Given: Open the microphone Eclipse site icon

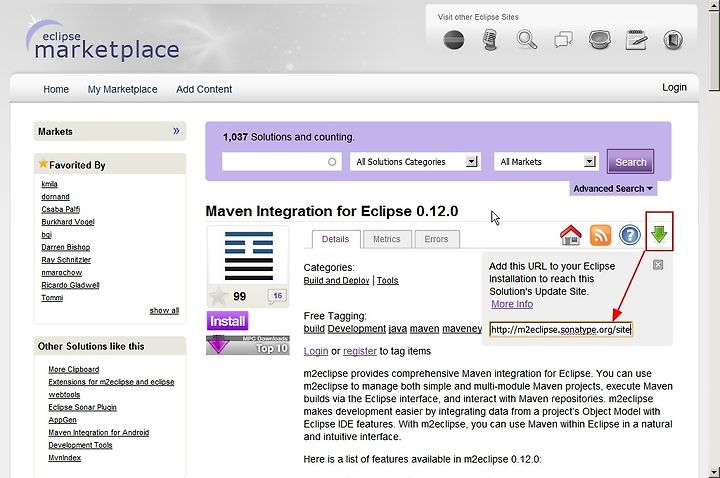Looking at the screenshot, I should (490, 40).
